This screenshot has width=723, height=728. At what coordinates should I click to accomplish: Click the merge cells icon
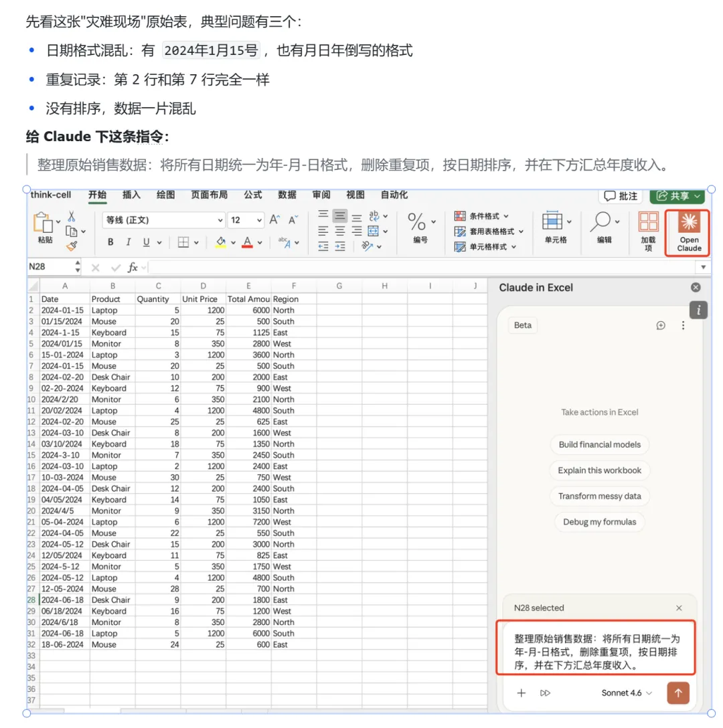(x=373, y=232)
